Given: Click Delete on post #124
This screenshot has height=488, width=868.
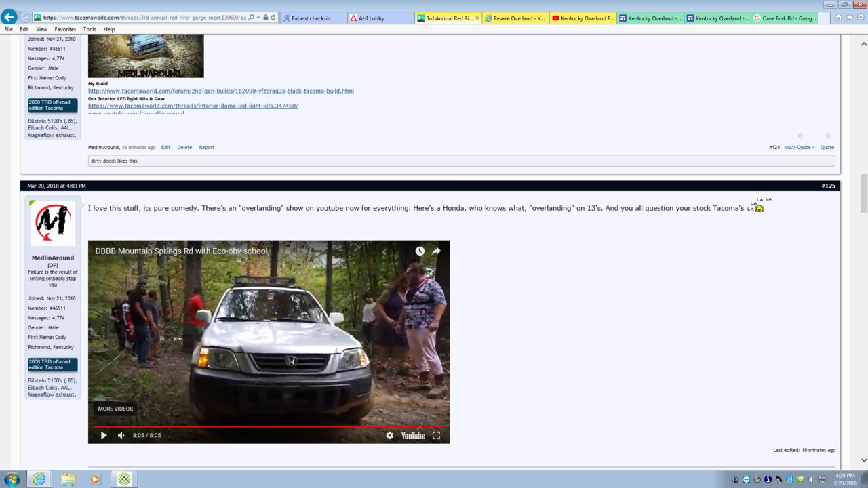Looking at the screenshot, I should 184,147.
